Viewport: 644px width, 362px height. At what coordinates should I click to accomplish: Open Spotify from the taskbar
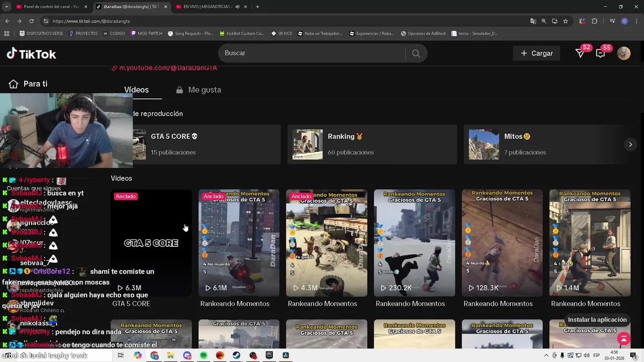click(x=204, y=355)
